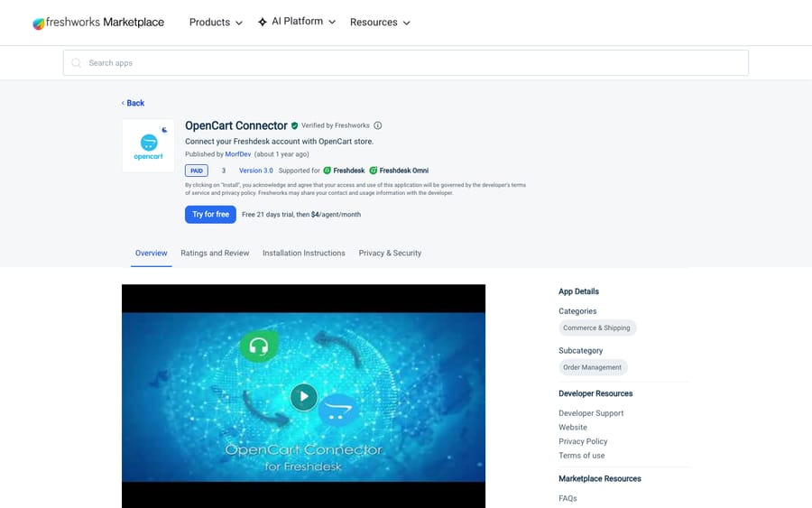The height and width of the screenshot is (508, 812).
Task: Expand the AI Platform dropdown menu
Action: point(297,22)
